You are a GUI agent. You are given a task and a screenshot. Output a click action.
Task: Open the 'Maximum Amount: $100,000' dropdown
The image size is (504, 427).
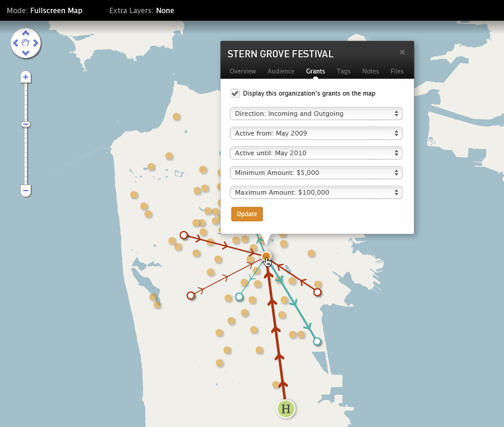(x=316, y=192)
